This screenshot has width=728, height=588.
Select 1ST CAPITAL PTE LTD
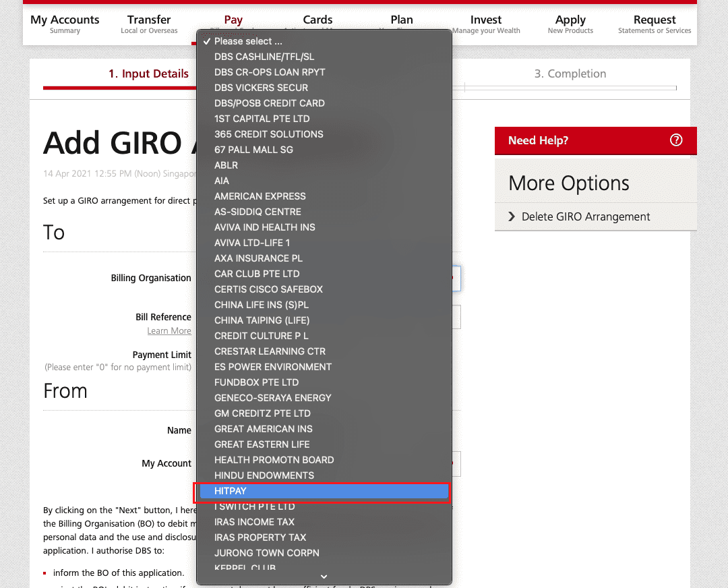pos(324,119)
